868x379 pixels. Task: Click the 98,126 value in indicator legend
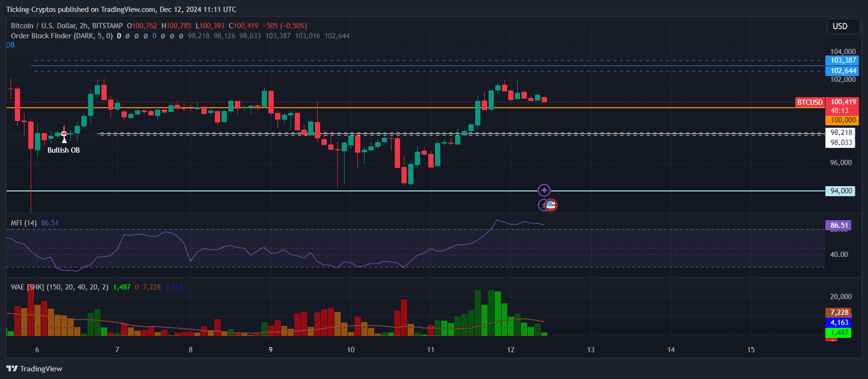[x=224, y=36]
